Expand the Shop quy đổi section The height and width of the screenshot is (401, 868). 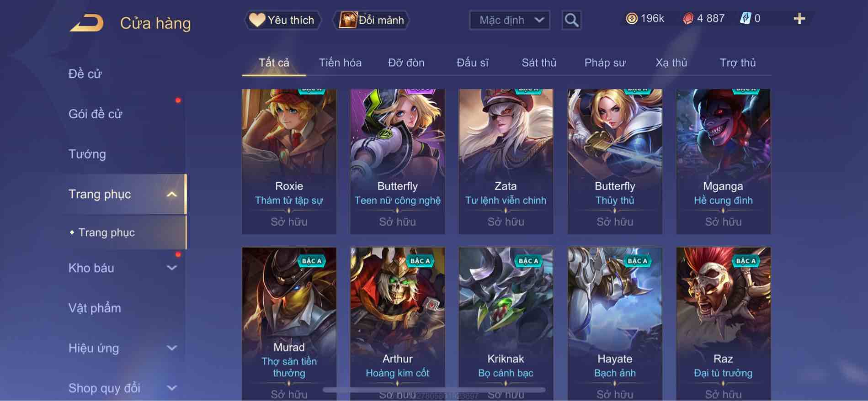click(x=172, y=388)
